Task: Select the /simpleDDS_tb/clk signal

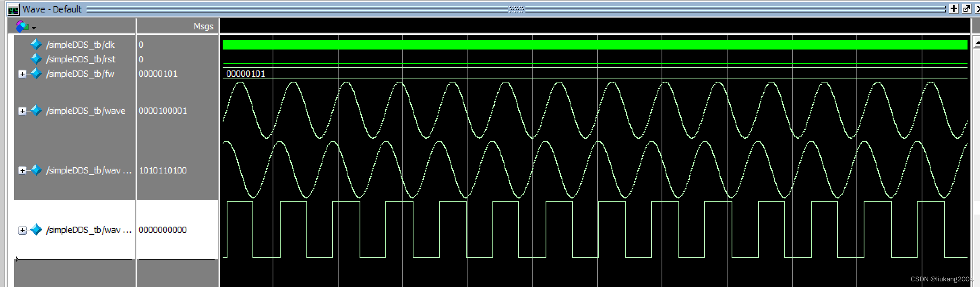Action: pos(81,45)
